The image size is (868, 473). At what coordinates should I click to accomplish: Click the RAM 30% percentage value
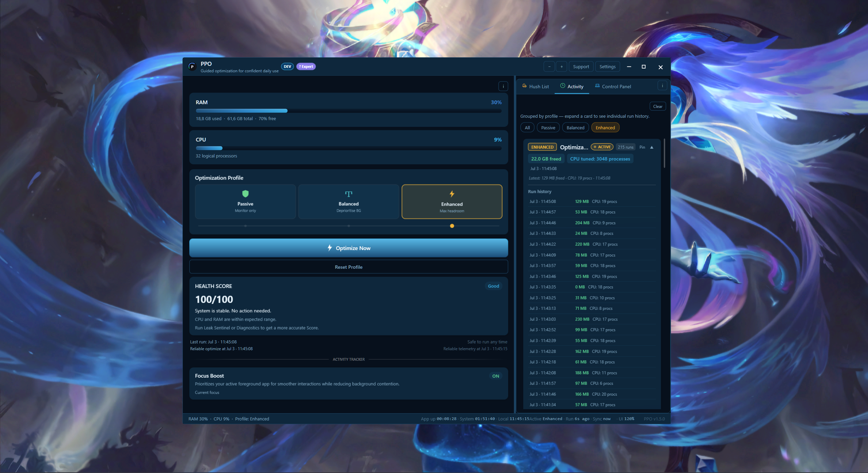pyautogui.click(x=496, y=102)
